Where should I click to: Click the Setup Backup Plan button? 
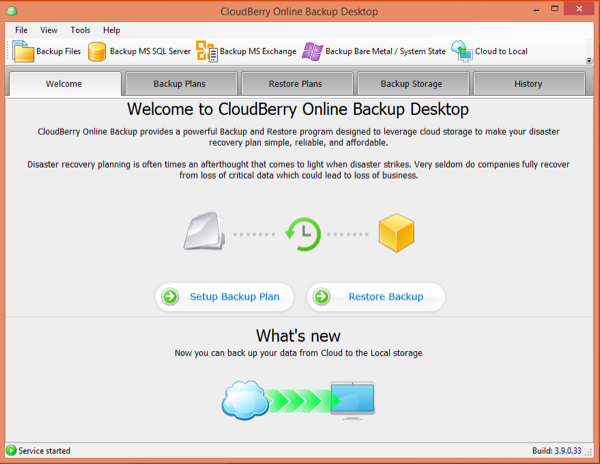[x=225, y=296]
